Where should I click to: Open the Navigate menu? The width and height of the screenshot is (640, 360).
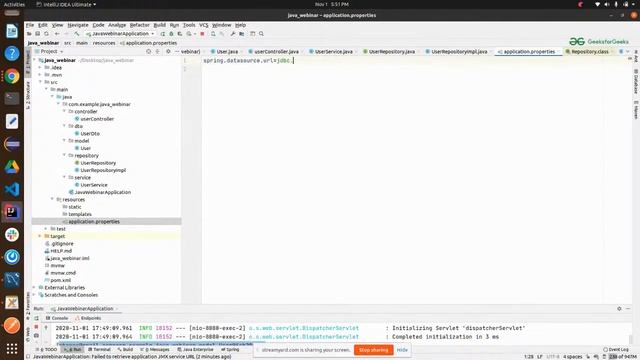point(78,25)
